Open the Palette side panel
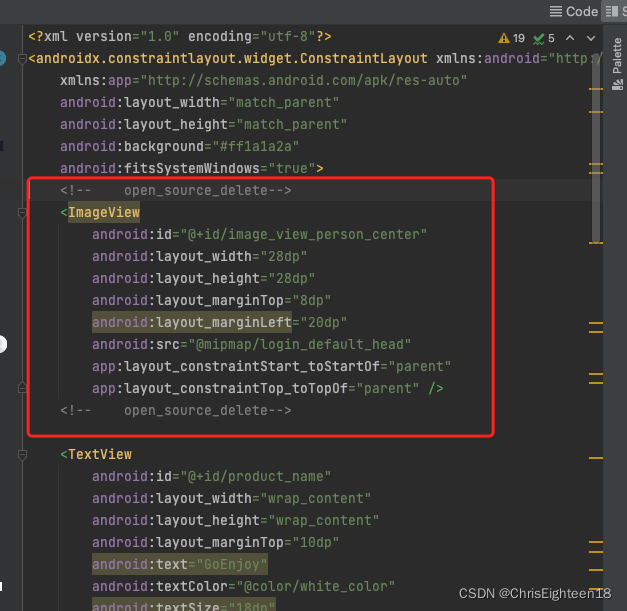Screen dimensions: 627x611 617,63
